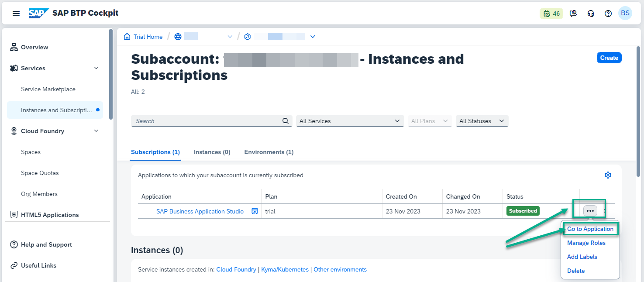Click the help question mark icon
Viewport: 644px width, 282px height.
coord(608,13)
